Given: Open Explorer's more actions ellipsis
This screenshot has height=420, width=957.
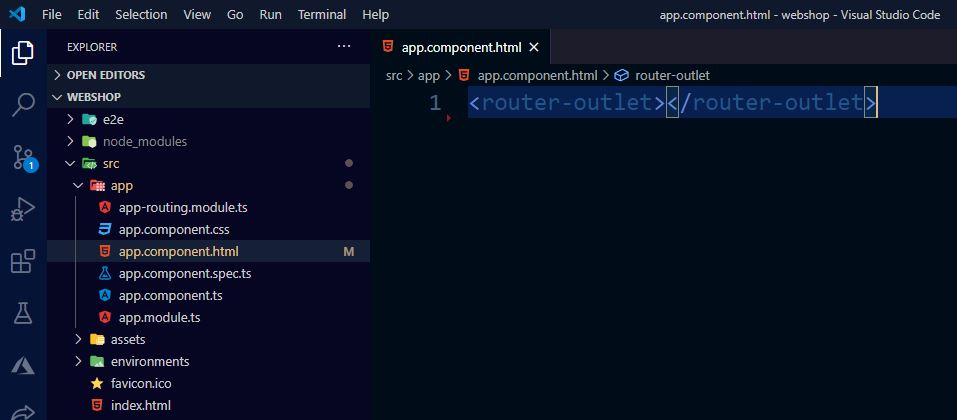Looking at the screenshot, I should pos(344,47).
